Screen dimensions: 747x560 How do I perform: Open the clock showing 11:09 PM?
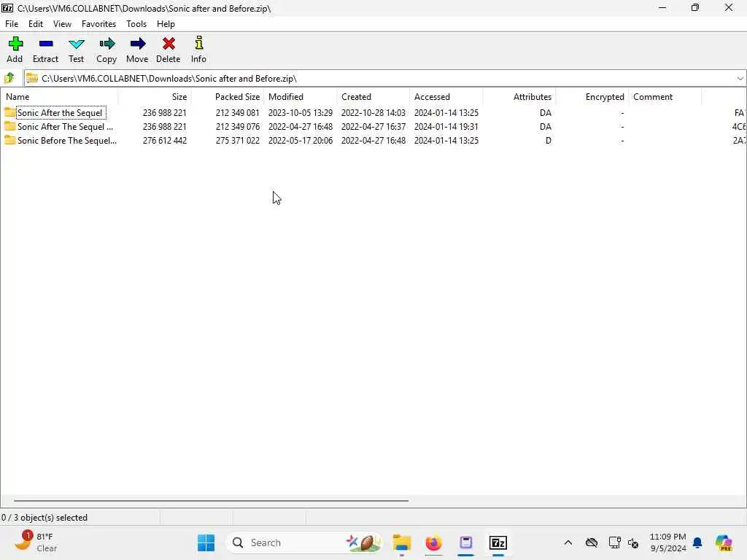click(x=668, y=542)
